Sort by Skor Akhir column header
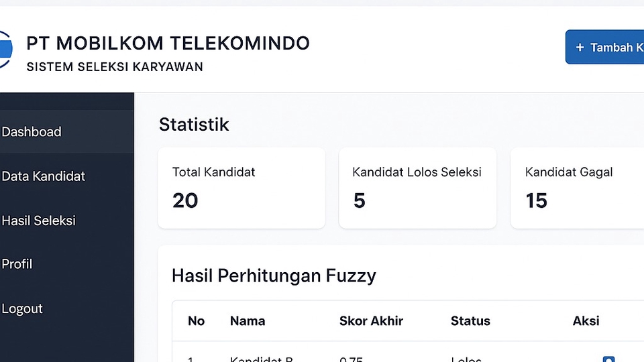The width and height of the screenshot is (644, 362). (371, 321)
